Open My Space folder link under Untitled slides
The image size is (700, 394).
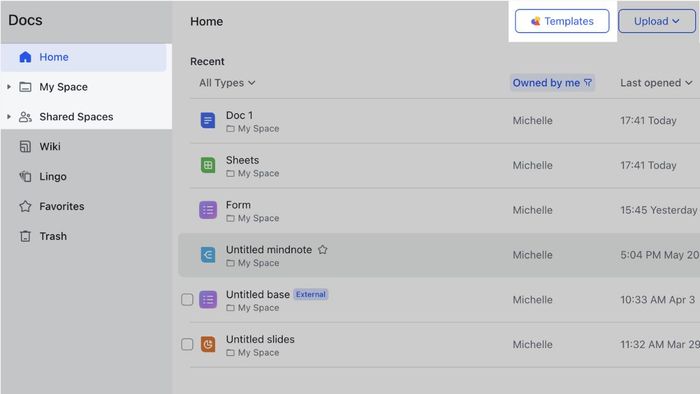pos(253,353)
